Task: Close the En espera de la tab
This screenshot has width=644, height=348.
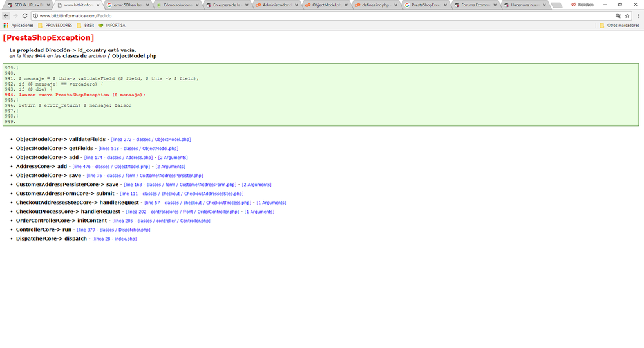Action: 247,5
